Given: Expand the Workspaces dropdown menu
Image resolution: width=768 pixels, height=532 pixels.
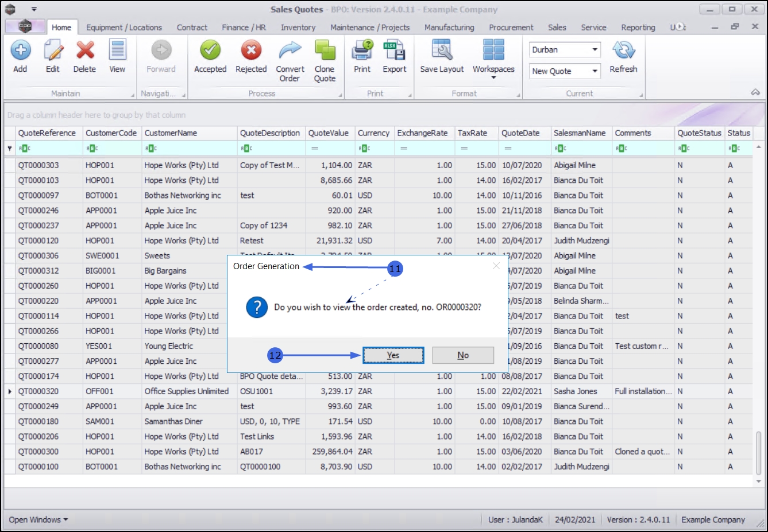Looking at the screenshot, I should [x=493, y=57].
